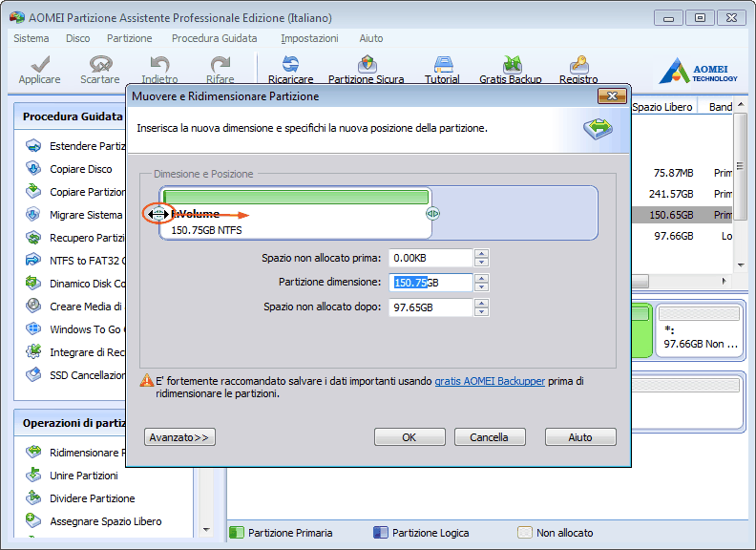Click the AOMEI Technology logo
The height and width of the screenshot is (550, 756).
(x=699, y=71)
